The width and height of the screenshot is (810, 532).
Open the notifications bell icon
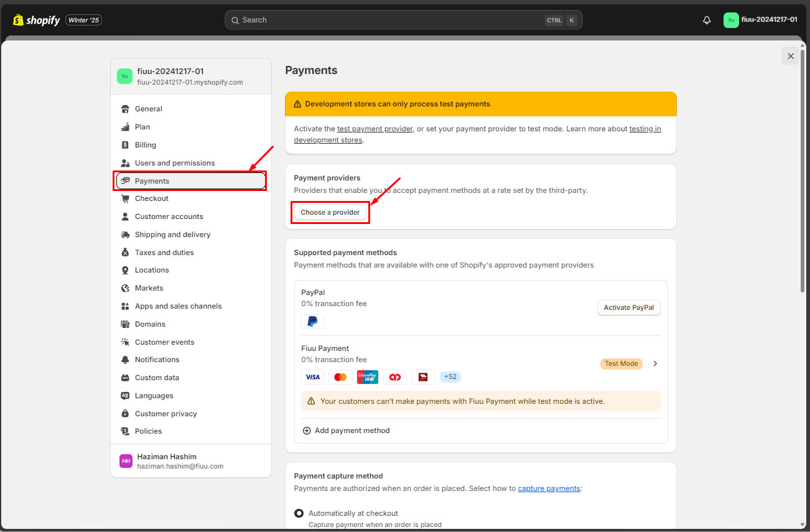(707, 20)
